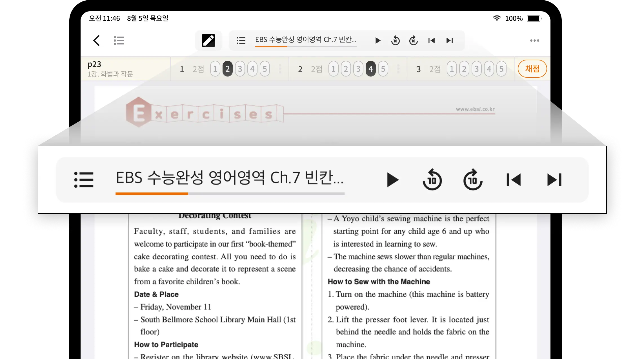This screenshot has height=359, width=644.
Task: Click the 'How to Sew with the Machine' heading
Action: click(x=379, y=282)
